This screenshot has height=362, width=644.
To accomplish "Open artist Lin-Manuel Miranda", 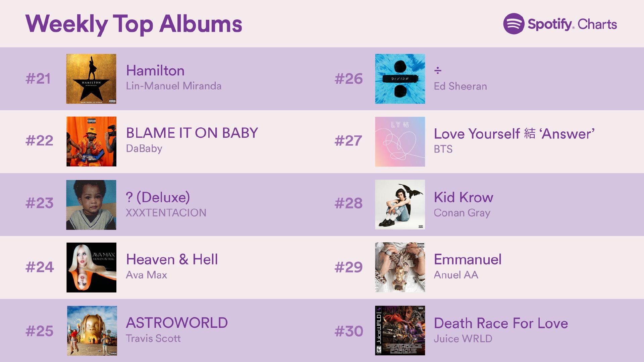I will (174, 86).
